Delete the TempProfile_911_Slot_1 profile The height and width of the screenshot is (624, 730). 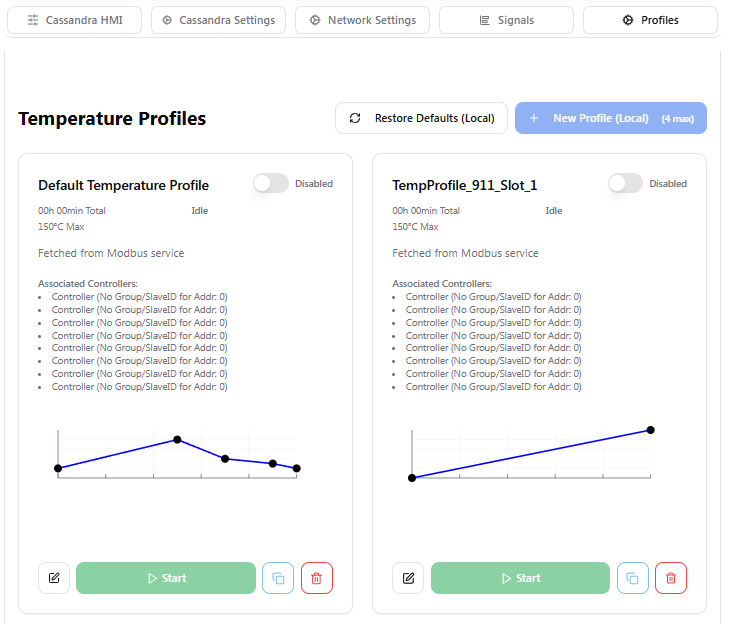coord(670,578)
